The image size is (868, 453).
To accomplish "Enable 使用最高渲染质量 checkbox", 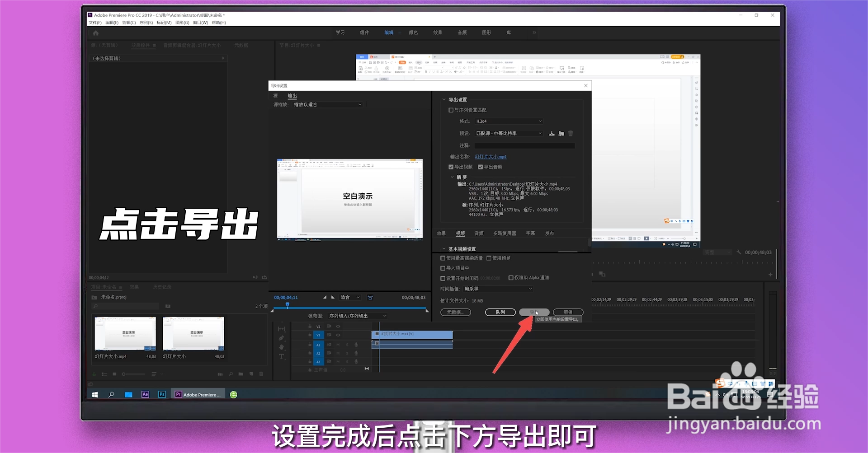I will (x=443, y=258).
